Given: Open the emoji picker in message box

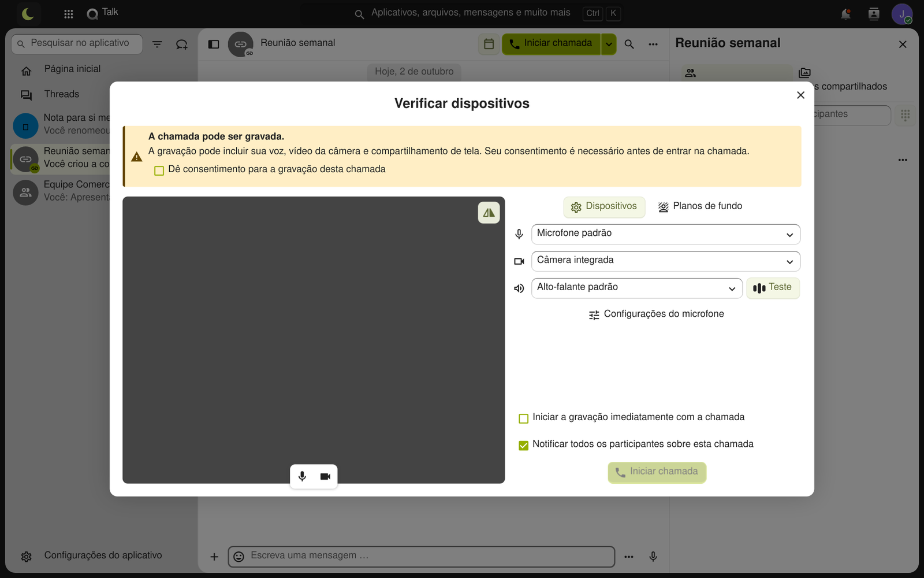Looking at the screenshot, I should coord(239,557).
